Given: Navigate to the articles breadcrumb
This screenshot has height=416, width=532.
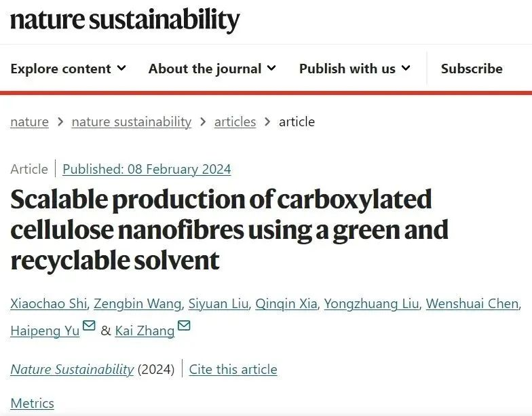Looking at the screenshot, I should [x=235, y=121].
